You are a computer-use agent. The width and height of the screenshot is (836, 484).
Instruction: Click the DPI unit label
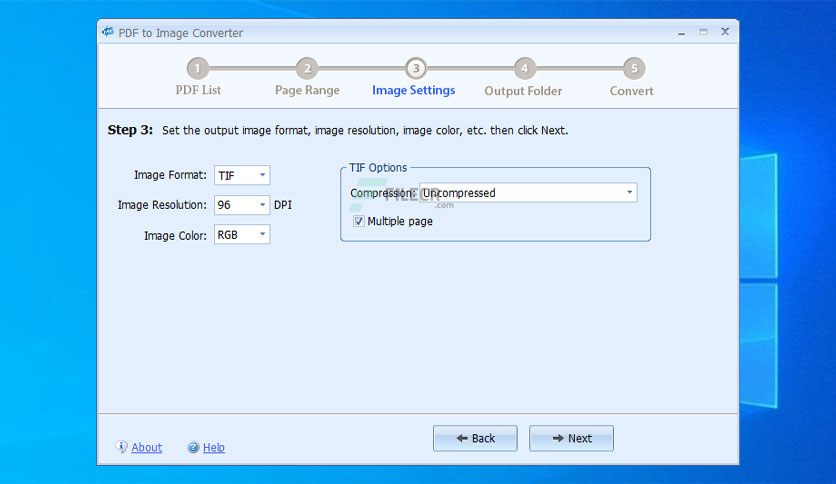[283, 205]
